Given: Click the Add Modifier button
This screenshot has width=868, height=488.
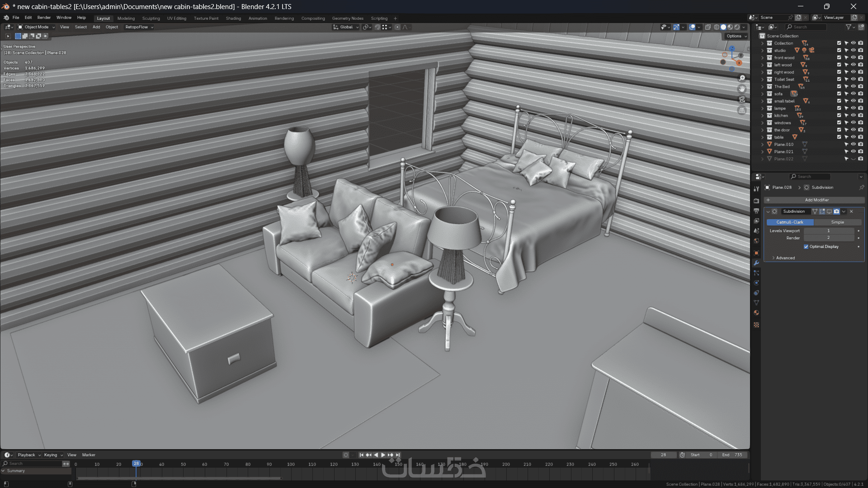Looking at the screenshot, I should coord(816,200).
